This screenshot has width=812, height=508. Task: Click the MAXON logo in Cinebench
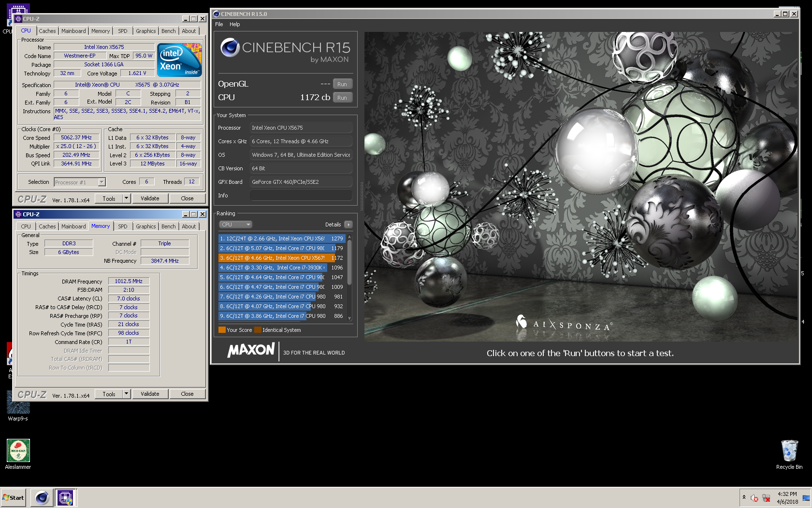251,350
